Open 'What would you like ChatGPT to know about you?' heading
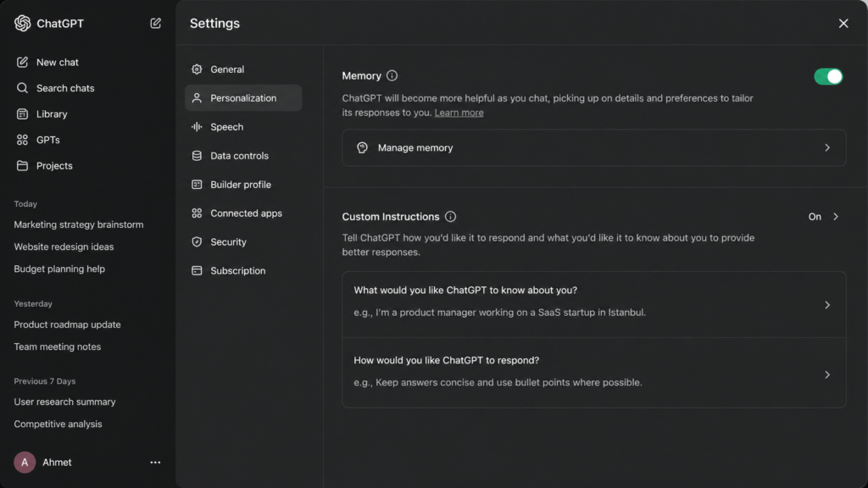868x488 pixels. (465, 290)
